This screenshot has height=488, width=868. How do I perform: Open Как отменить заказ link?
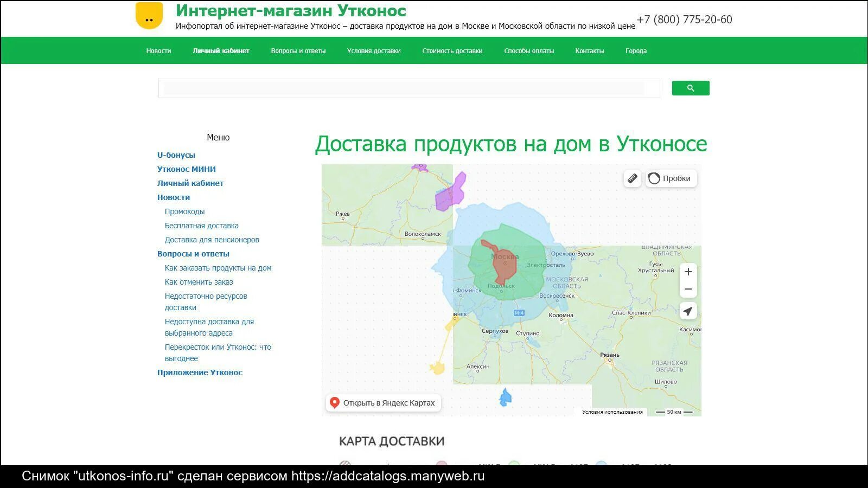pos(199,282)
